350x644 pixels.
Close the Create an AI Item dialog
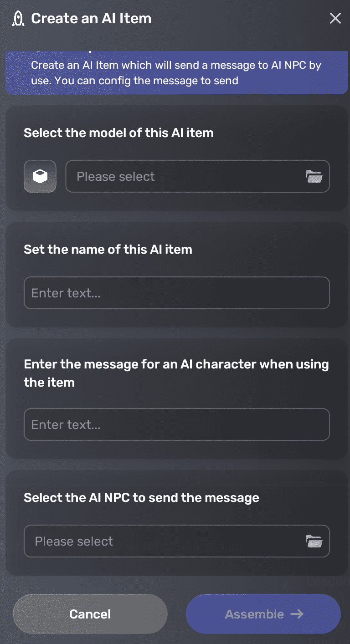335,18
